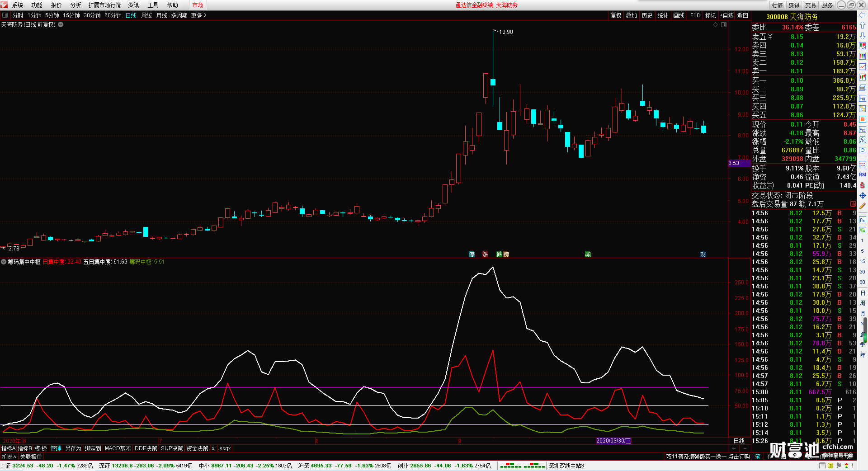The width and height of the screenshot is (868, 471).
Task: Open the 统计 statistics dropdown
Action: point(663,15)
